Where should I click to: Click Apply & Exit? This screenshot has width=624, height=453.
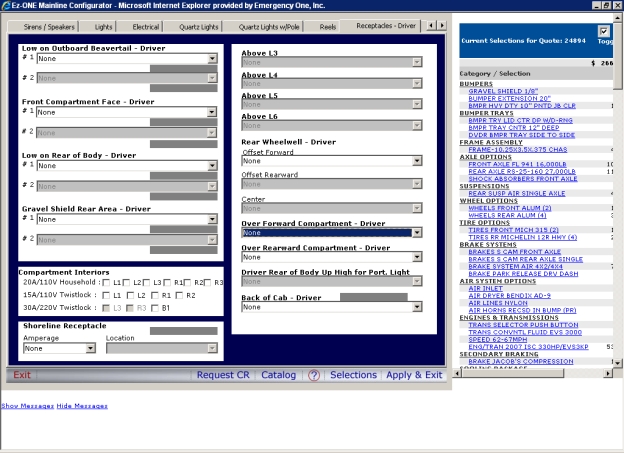414,375
